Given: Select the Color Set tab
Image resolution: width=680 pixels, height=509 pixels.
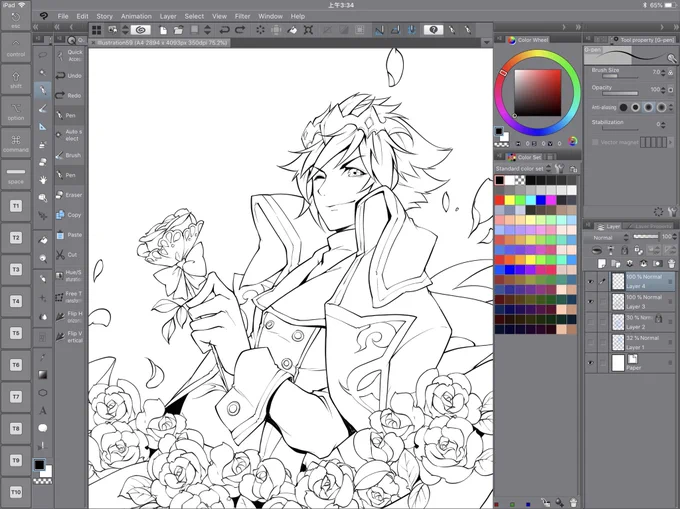Looking at the screenshot, I should [525, 157].
